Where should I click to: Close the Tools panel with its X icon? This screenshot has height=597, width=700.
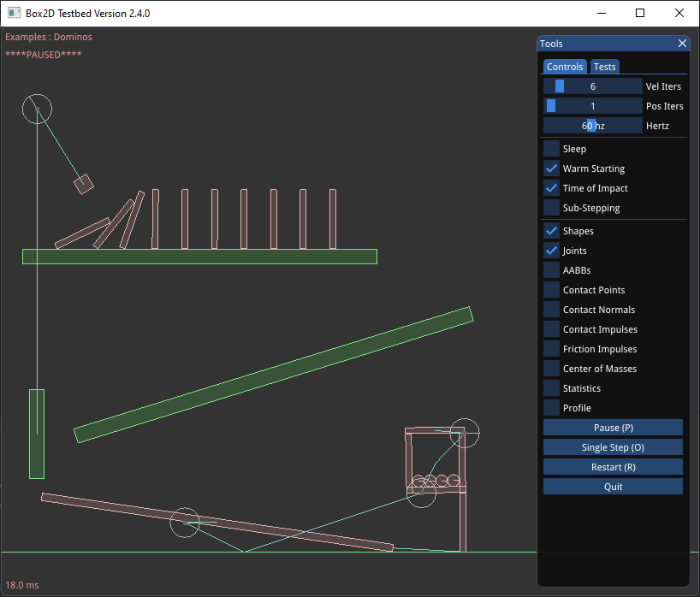(682, 43)
